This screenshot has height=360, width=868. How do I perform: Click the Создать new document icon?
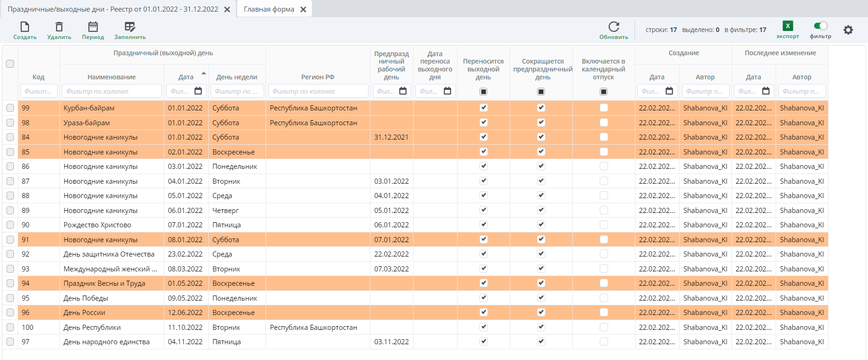coord(25,27)
